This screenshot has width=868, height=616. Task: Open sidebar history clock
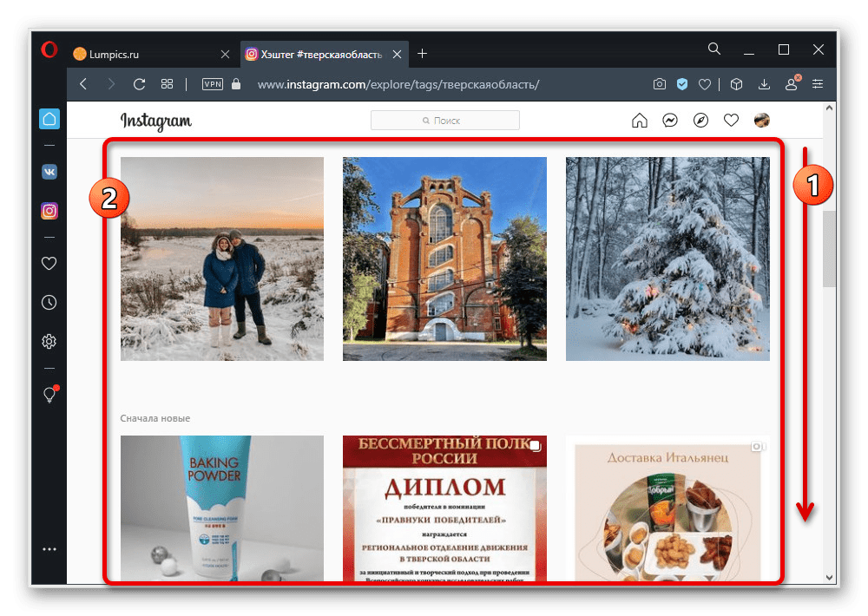click(49, 303)
